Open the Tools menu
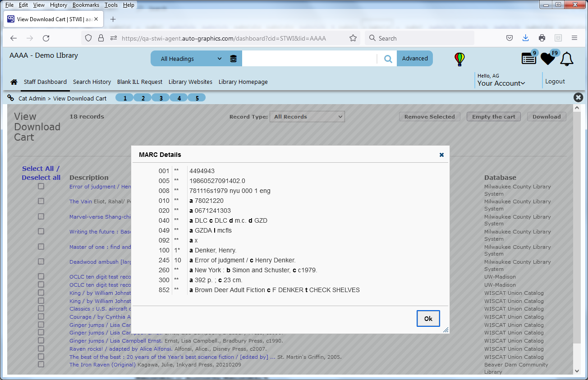The image size is (588, 380). coord(111,5)
